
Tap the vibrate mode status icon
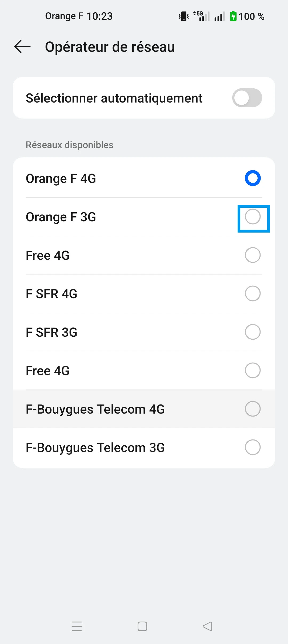(184, 16)
